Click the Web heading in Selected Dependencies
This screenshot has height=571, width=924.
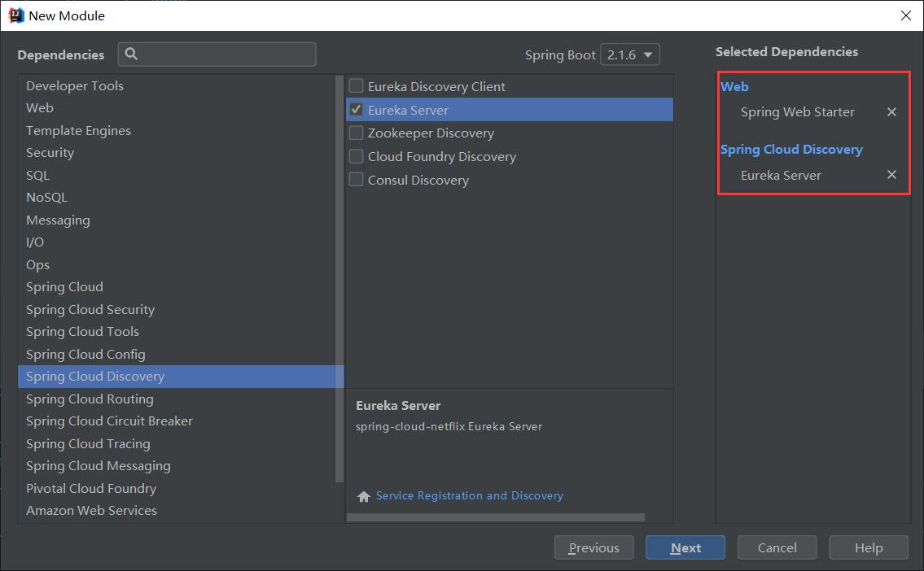click(734, 86)
